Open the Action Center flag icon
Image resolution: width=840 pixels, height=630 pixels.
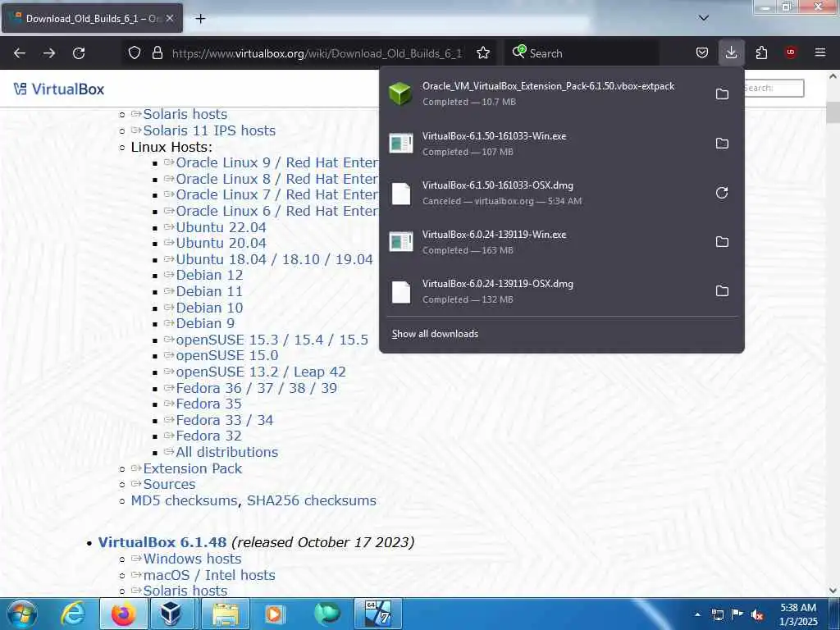[737, 614]
